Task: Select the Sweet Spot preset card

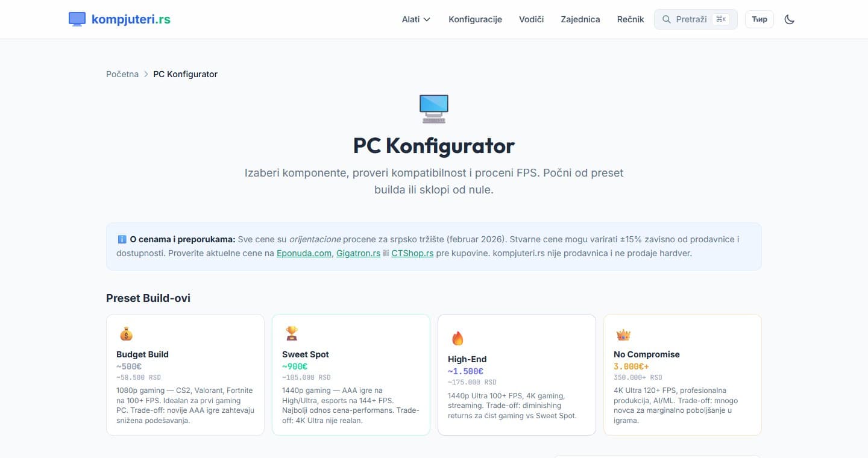Action: [351, 374]
